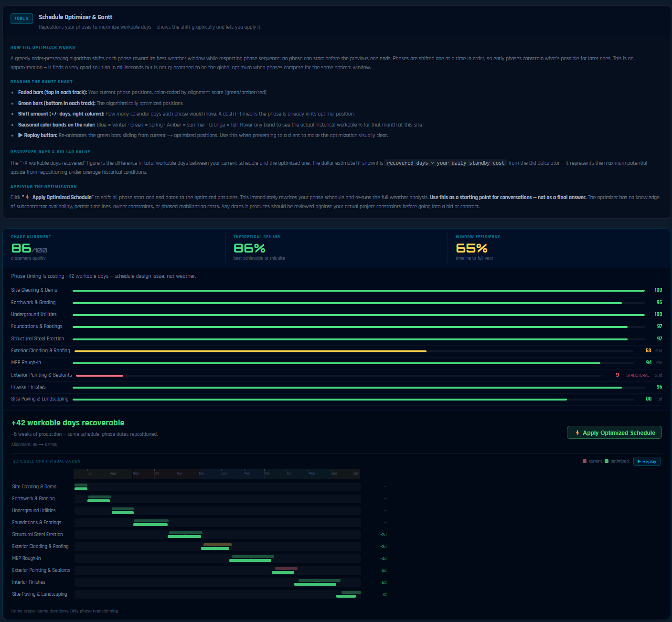Click the Feb band on the Gantt ruler
Image resolution: width=672 pixels, height=622 pixels.
254,474
